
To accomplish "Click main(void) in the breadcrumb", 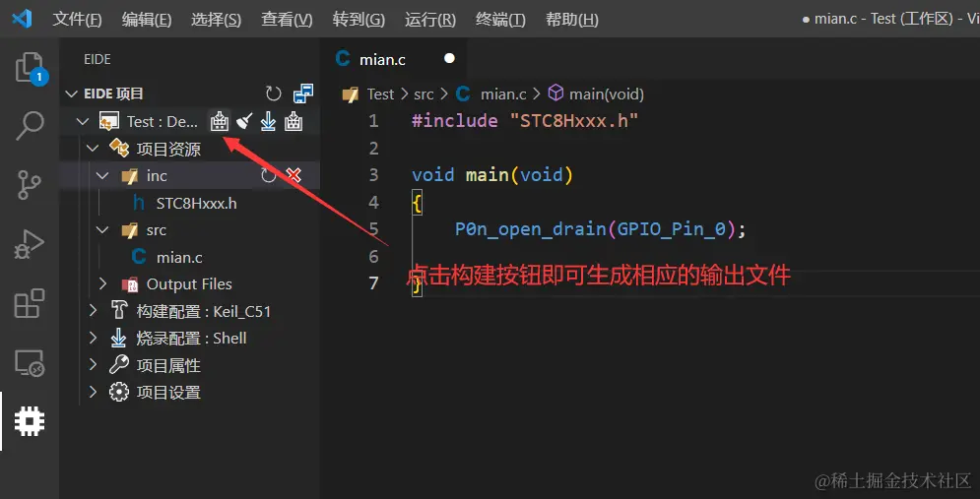I will 607,94.
